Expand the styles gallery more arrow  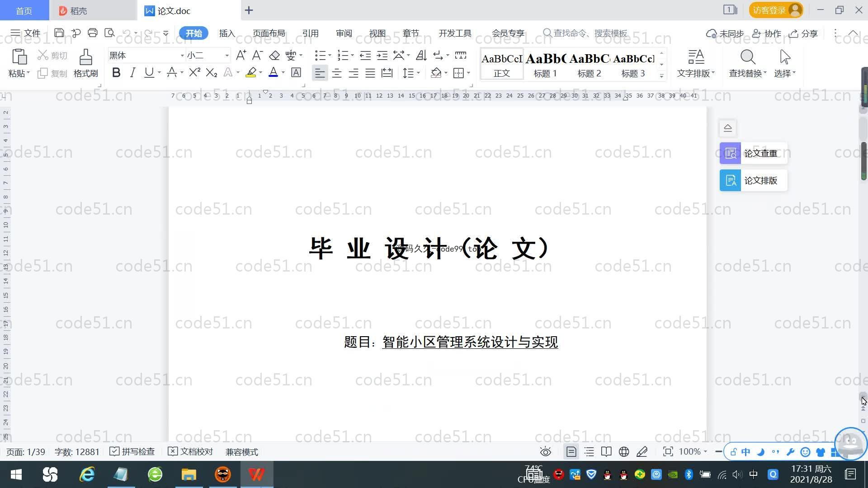[662, 75]
